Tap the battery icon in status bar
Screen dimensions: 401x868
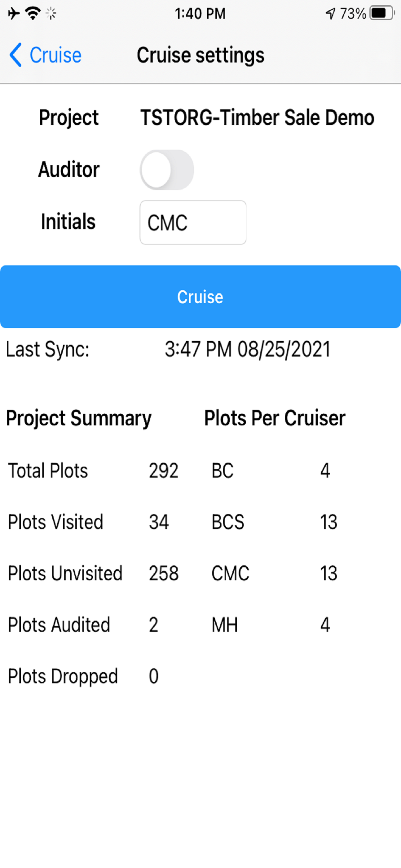(x=382, y=14)
